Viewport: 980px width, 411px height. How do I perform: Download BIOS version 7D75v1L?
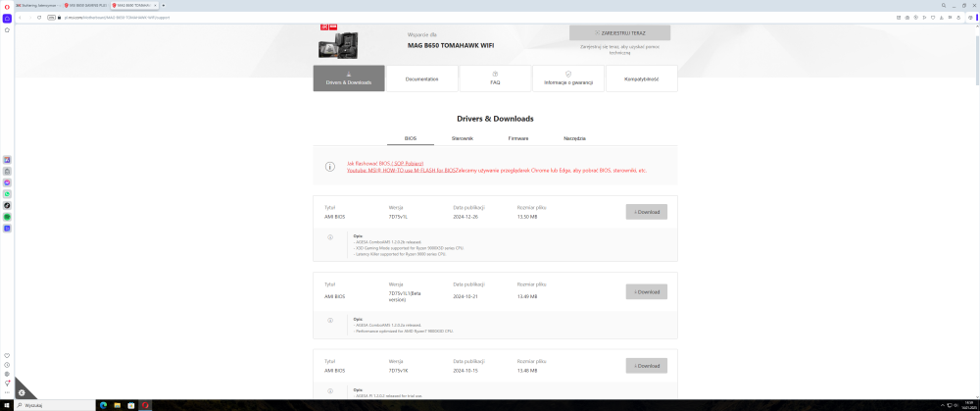coord(646,212)
